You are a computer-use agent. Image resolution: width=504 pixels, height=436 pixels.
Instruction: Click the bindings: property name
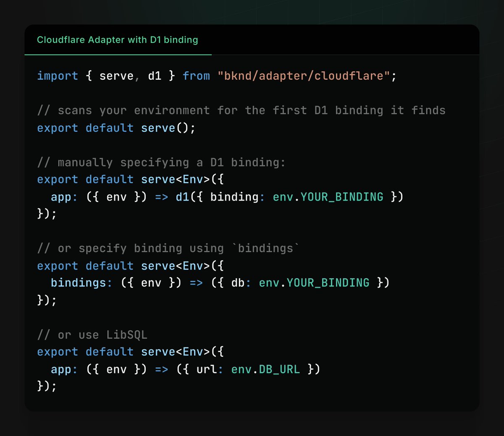pyautogui.click(x=81, y=283)
